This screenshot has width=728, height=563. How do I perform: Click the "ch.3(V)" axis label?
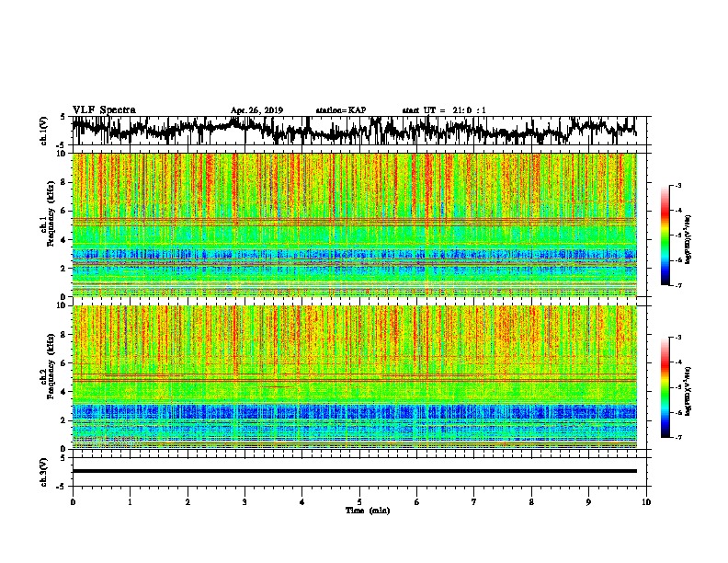click(x=44, y=472)
